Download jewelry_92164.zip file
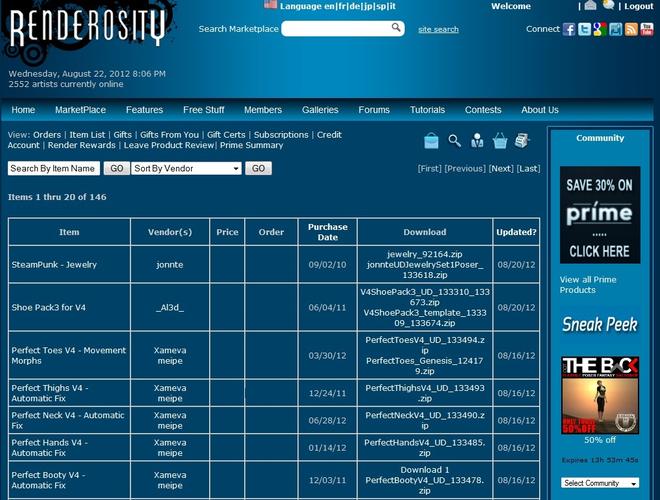The height and width of the screenshot is (500, 660). [425, 254]
